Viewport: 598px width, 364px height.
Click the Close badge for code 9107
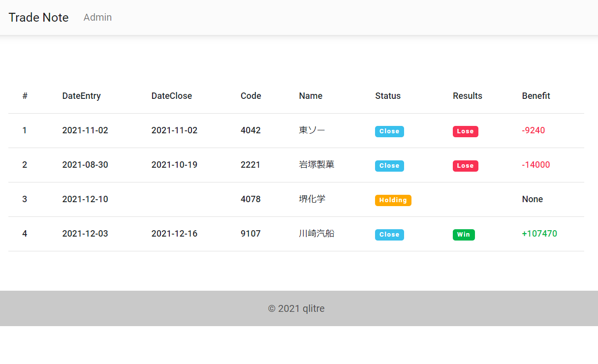389,235
